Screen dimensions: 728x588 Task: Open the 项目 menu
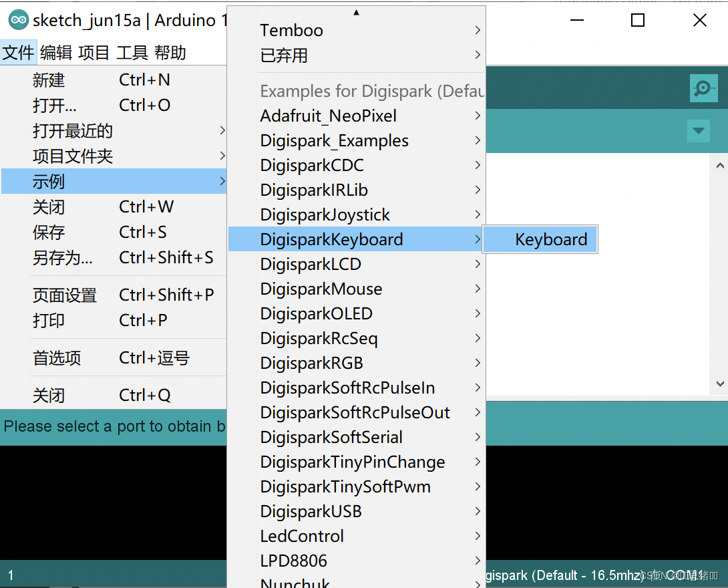(x=94, y=53)
